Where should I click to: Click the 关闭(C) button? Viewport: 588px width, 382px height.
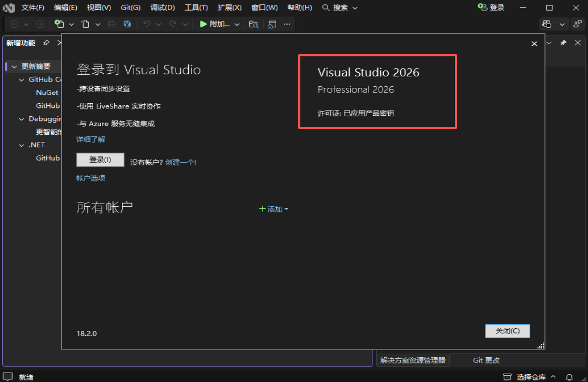click(x=508, y=331)
